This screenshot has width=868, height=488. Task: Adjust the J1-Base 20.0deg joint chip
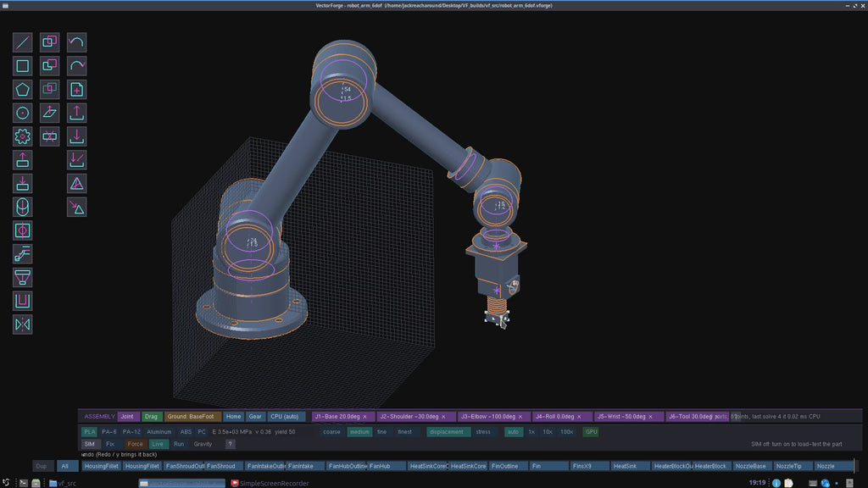point(342,416)
